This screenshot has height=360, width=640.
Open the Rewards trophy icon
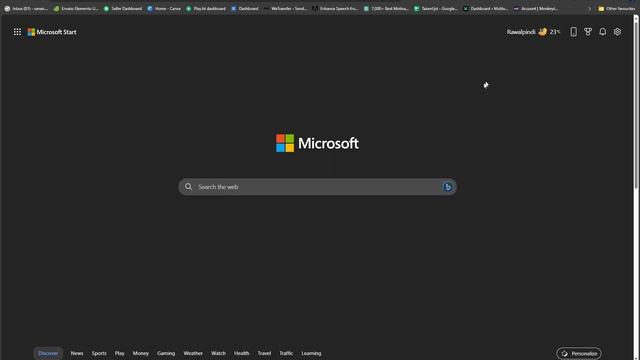588,32
